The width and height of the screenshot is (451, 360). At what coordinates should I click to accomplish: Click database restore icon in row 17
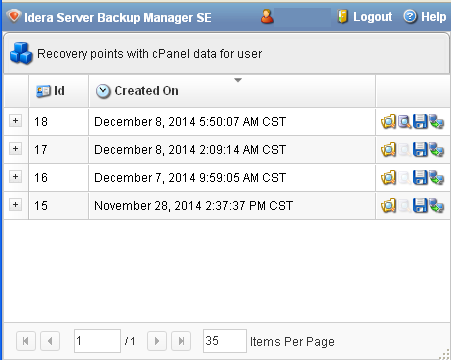[x=436, y=150]
